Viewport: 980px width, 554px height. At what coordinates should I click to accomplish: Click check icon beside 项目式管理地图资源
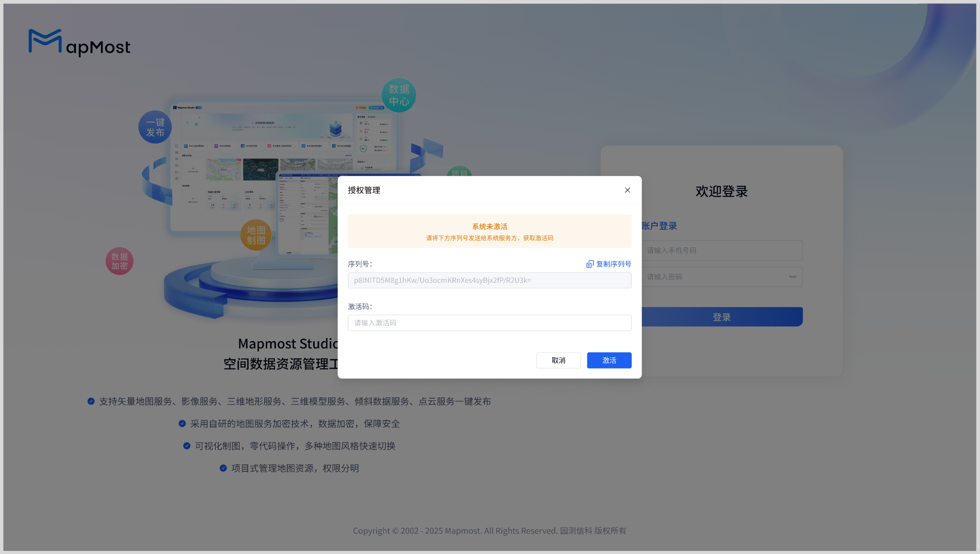coord(223,468)
